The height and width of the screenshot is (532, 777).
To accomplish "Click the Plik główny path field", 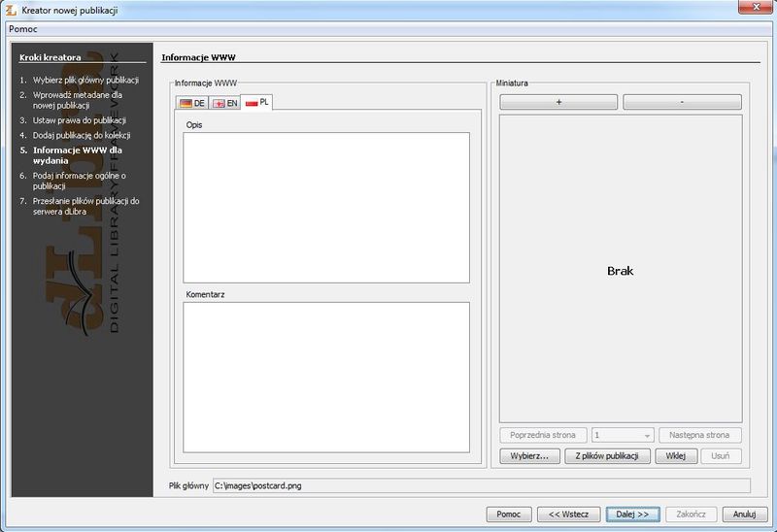I will (481, 484).
